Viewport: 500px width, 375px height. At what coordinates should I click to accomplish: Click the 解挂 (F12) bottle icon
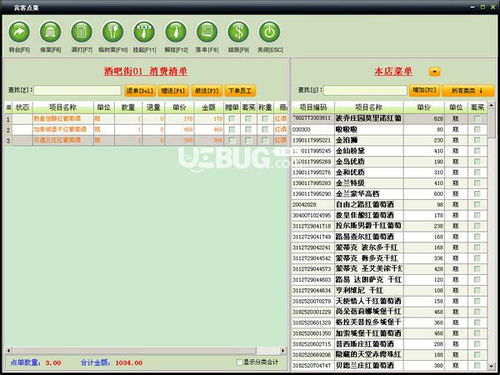tap(176, 32)
